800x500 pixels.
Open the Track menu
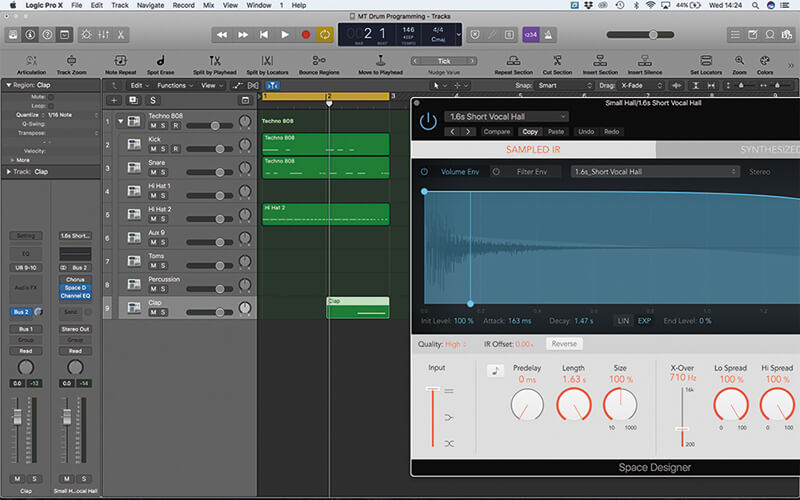click(x=120, y=5)
